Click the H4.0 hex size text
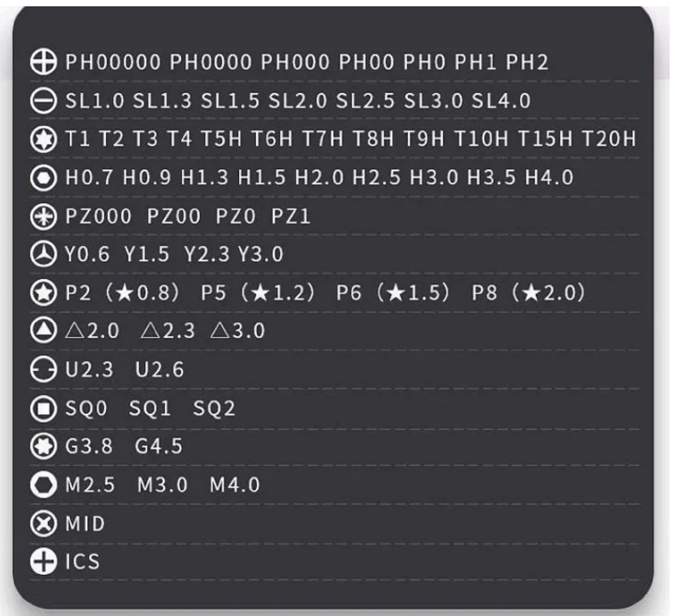The width and height of the screenshot is (675, 616). coord(549,178)
